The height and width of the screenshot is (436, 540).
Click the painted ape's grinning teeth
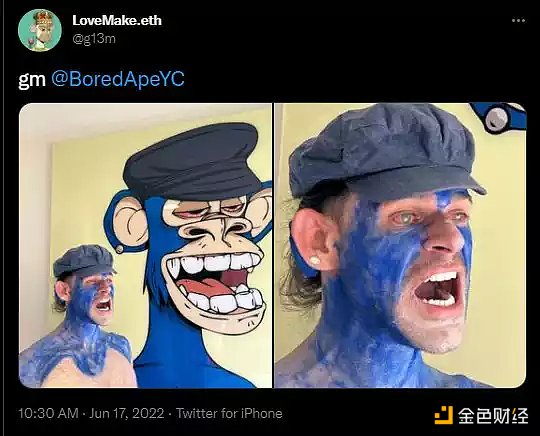[x=215, y=281]
